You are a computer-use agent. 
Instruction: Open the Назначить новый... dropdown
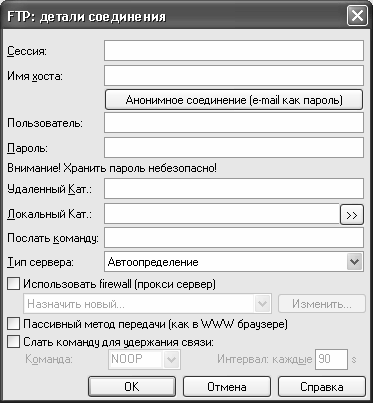click(148, 304)
